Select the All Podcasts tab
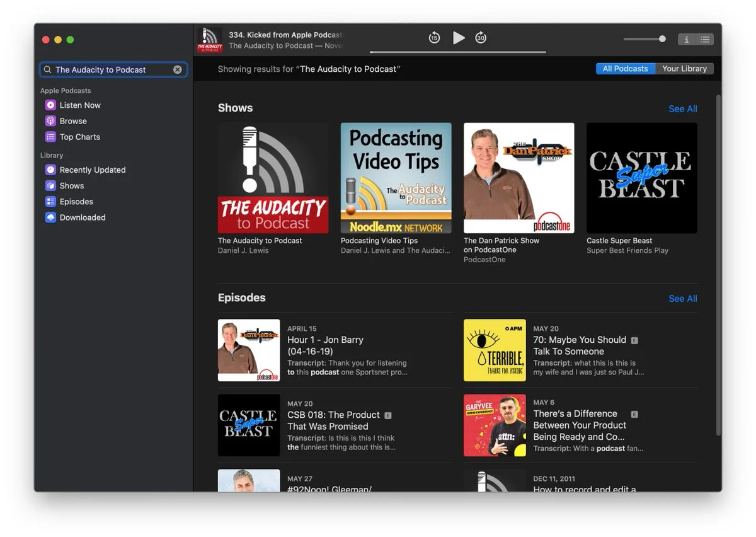 coord(626,69)
